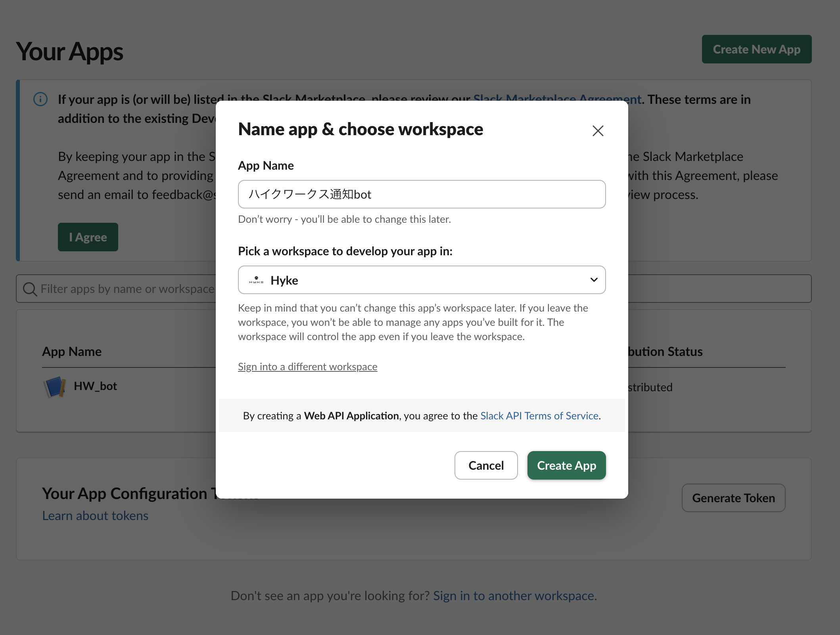Click the Hyke workspace logo icon
840x635 pixels.
tap(256, 280)
